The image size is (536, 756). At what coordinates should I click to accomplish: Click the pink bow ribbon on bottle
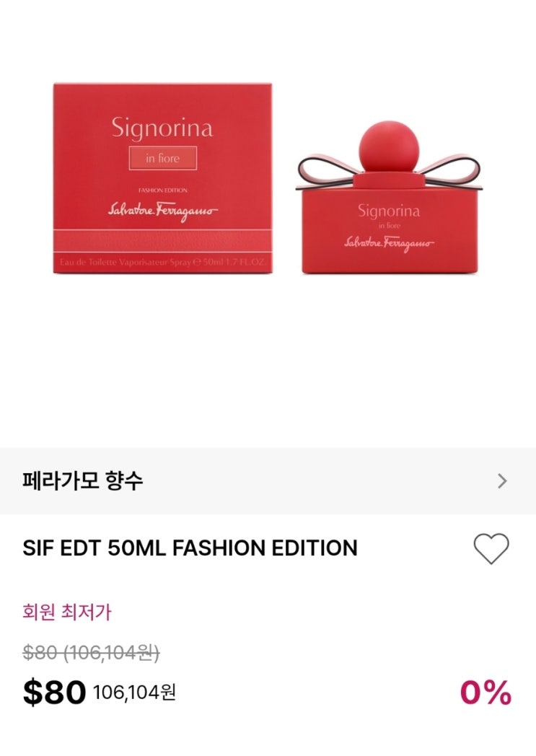click(x=389, y=172)
